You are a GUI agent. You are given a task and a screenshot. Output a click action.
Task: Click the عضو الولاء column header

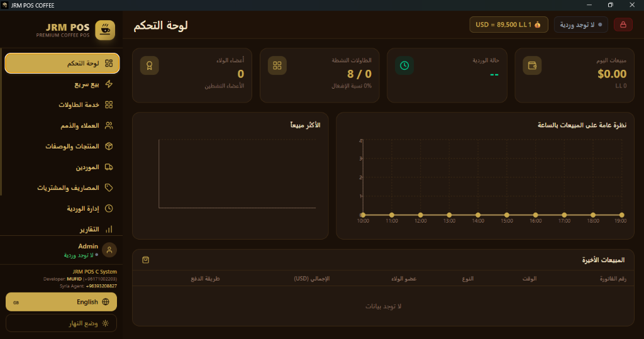(404, 279)
